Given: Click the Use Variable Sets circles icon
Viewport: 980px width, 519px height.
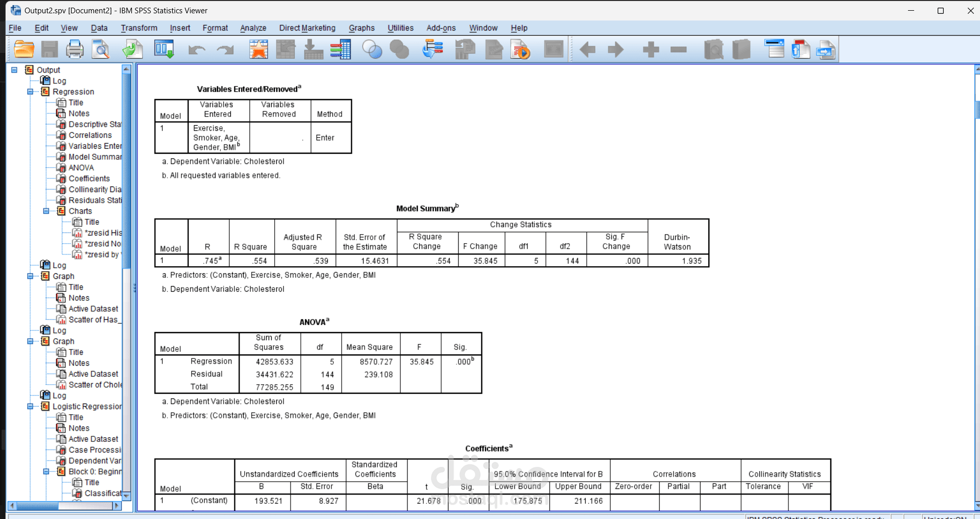Looking at the screenshot, I should (x=372, y=50).
